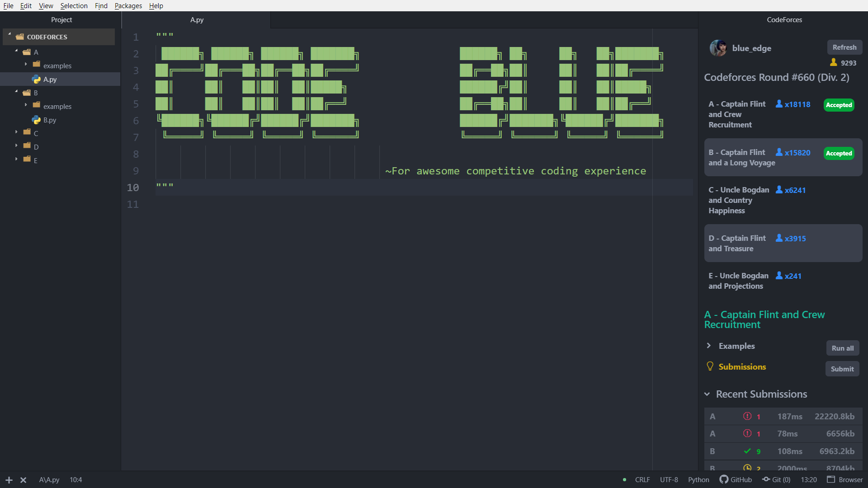Expand the Examples section chevron
This screenshot has height=488, width=868.
click(x=708, y=346)
